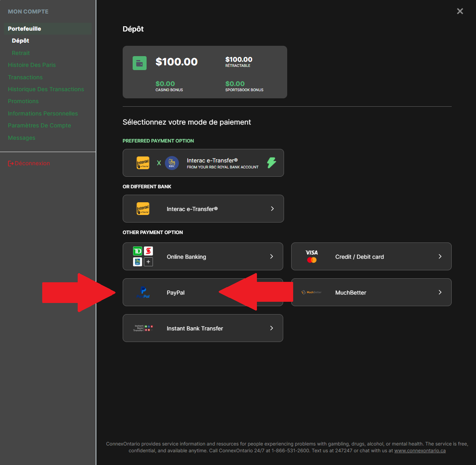Screen dimensions: 476x465
Task: Choose the Online Banking option
Action: (203, 256)
